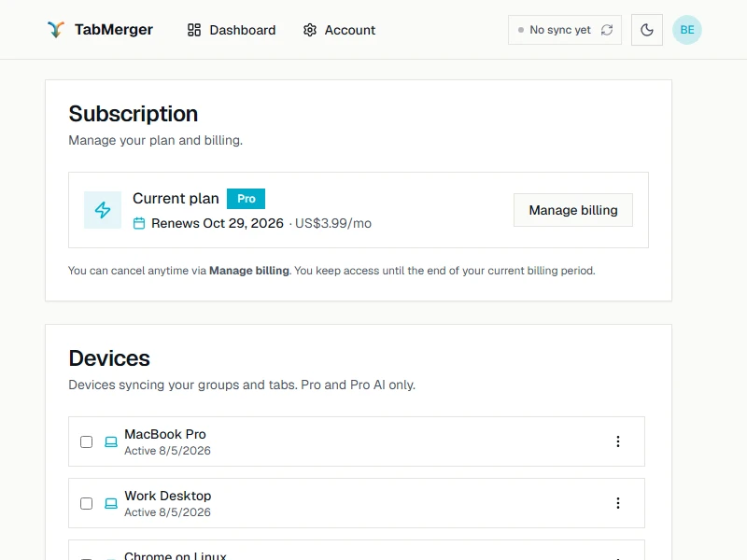The height and width of the screenshot is (560, 747).
Task: Click the Active 8/5/2026 text under Work Desktop
Action: 167,511
